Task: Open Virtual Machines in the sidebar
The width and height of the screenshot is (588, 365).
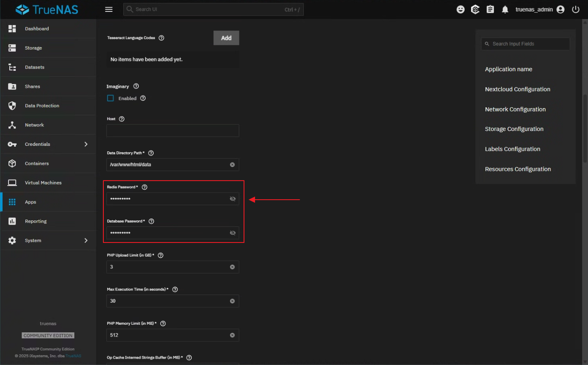Action: click(x=48, y=183)
